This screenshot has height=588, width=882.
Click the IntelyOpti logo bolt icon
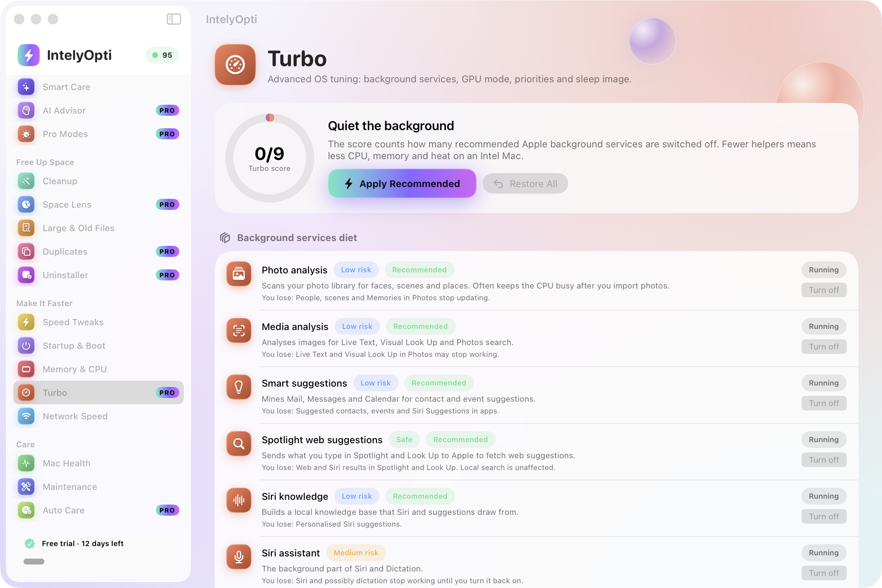[29, 55]
